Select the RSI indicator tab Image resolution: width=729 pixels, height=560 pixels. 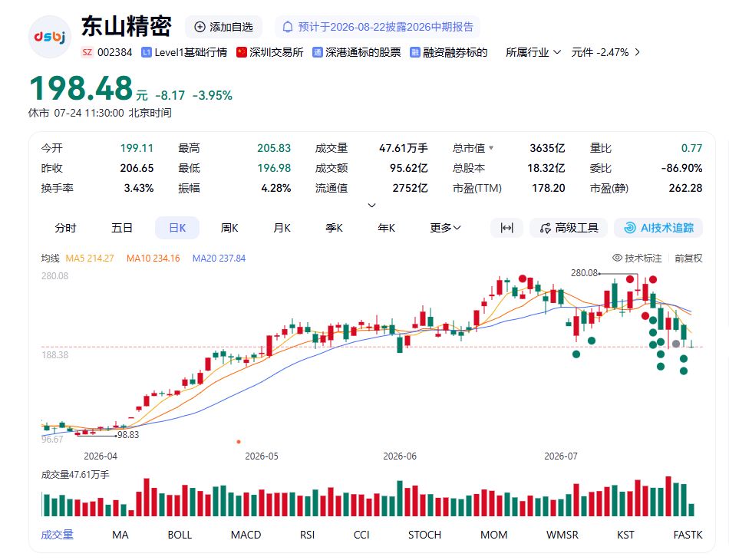[x=307, y=535]
